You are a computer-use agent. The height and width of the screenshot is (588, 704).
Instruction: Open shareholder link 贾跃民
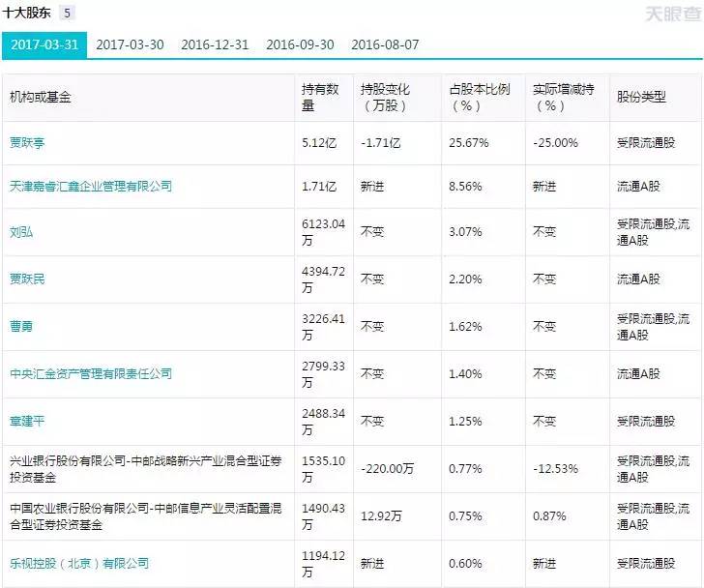[27, 279]
